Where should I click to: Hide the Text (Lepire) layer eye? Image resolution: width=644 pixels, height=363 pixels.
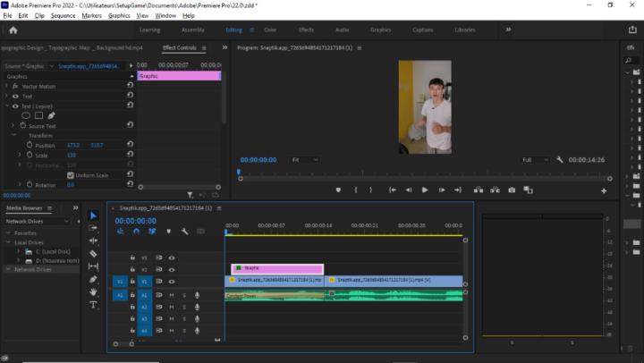click(15, 106)
